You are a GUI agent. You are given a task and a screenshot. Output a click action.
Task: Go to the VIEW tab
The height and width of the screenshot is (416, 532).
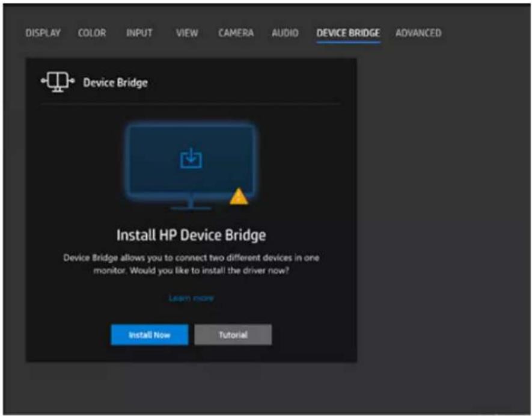(187, 33)
